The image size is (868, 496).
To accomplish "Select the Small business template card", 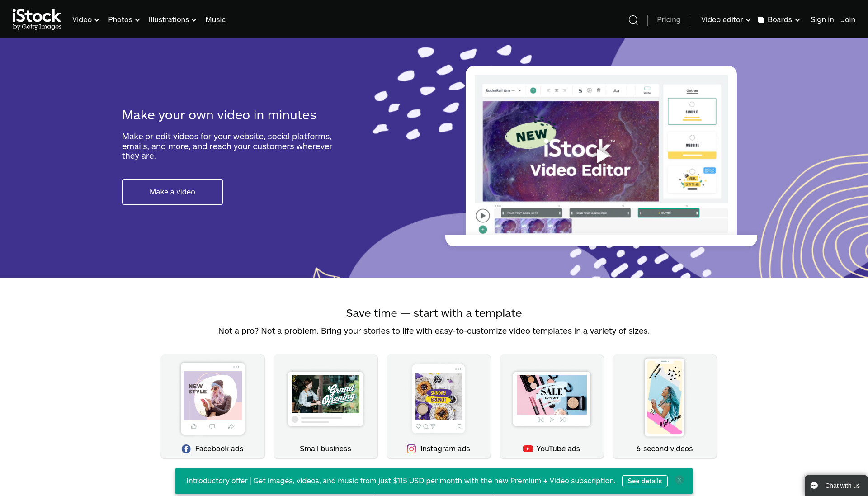I will (325, 406).
